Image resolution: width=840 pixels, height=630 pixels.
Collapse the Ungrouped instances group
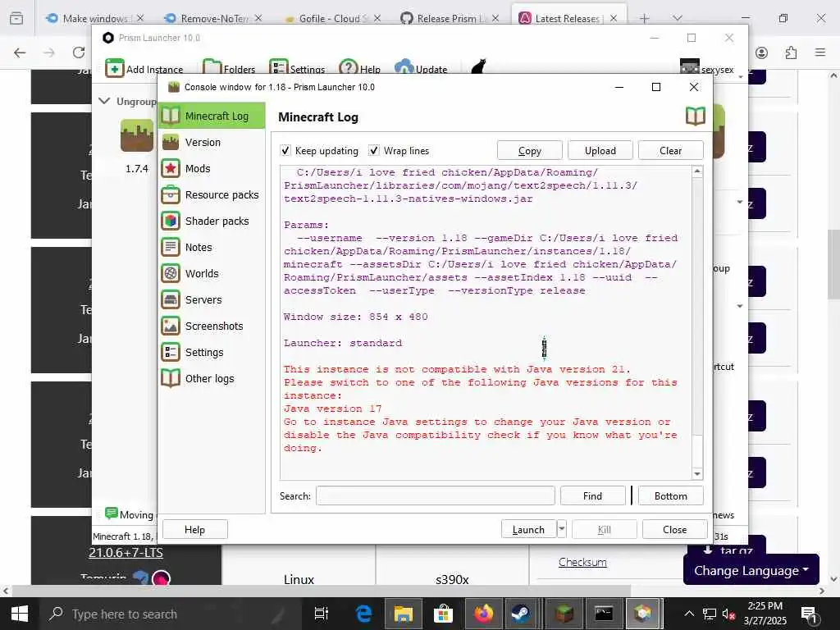104,101
